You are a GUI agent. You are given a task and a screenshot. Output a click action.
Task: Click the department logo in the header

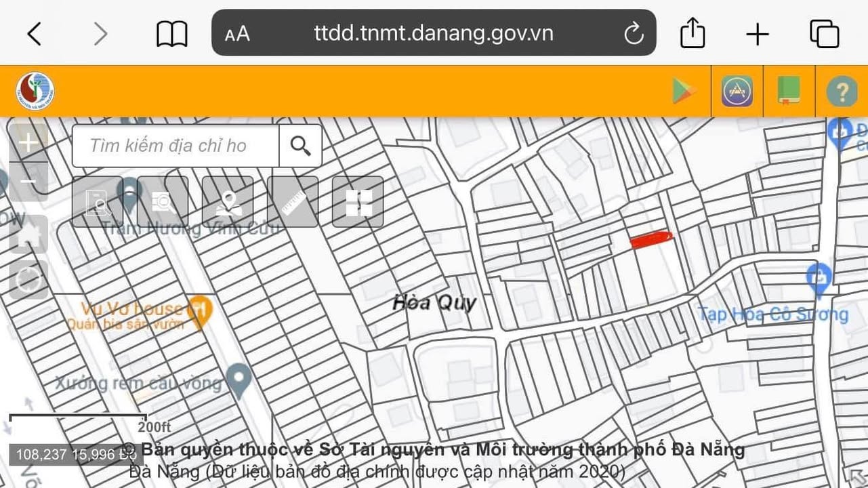pyautogui.click(x=35, y=91)
